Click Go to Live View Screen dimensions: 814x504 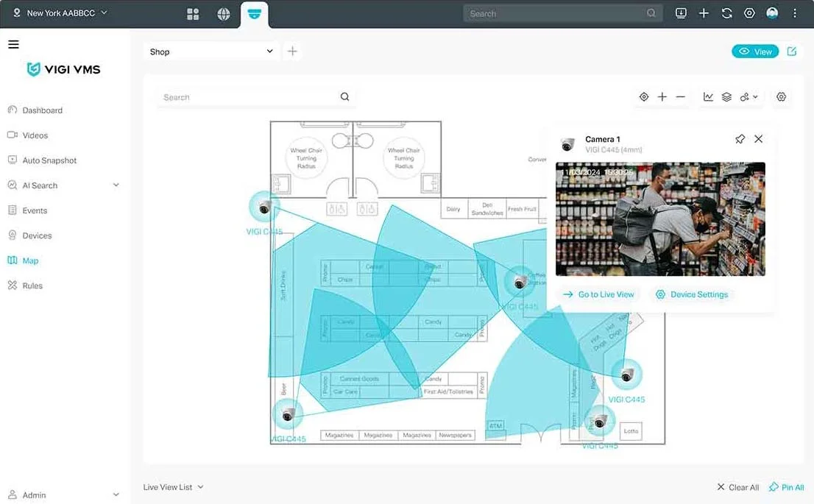pos(599,294)
